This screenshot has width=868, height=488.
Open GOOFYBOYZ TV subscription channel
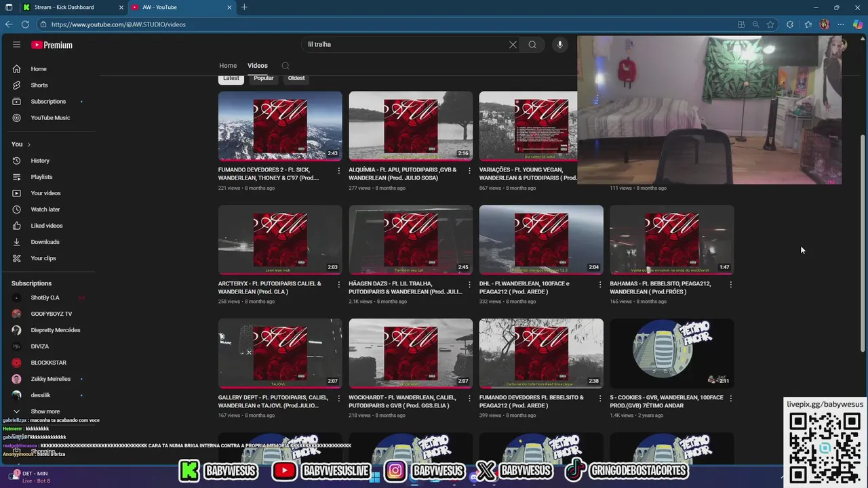pyautogui.click(x=51, y=314)
